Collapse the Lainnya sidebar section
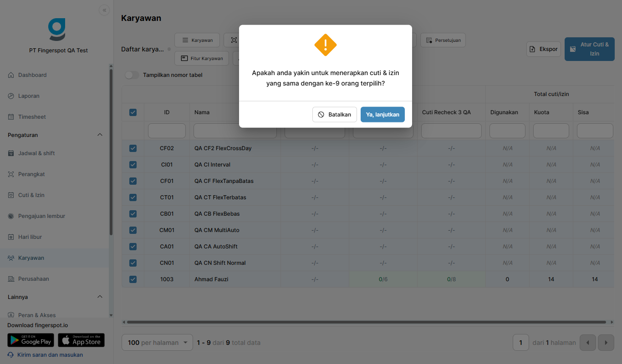622x364 pixels. click(100, 297)
